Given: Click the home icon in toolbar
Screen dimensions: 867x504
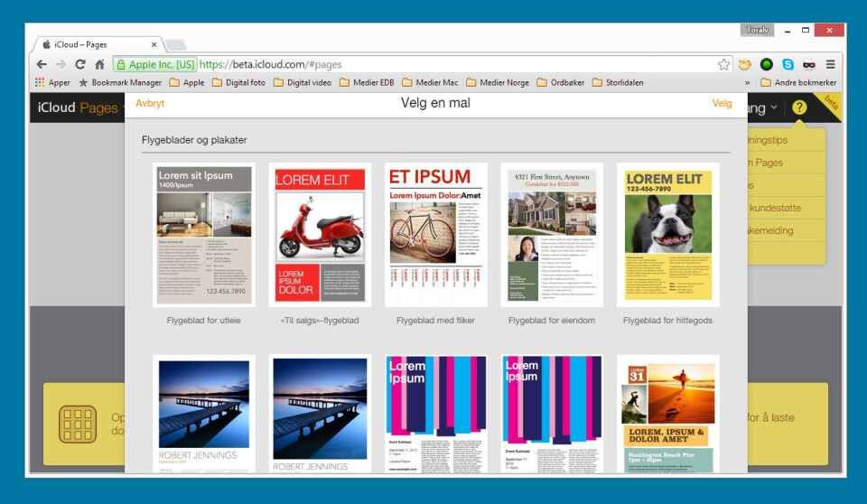Looking at the screenshot, I should [99, 64].
